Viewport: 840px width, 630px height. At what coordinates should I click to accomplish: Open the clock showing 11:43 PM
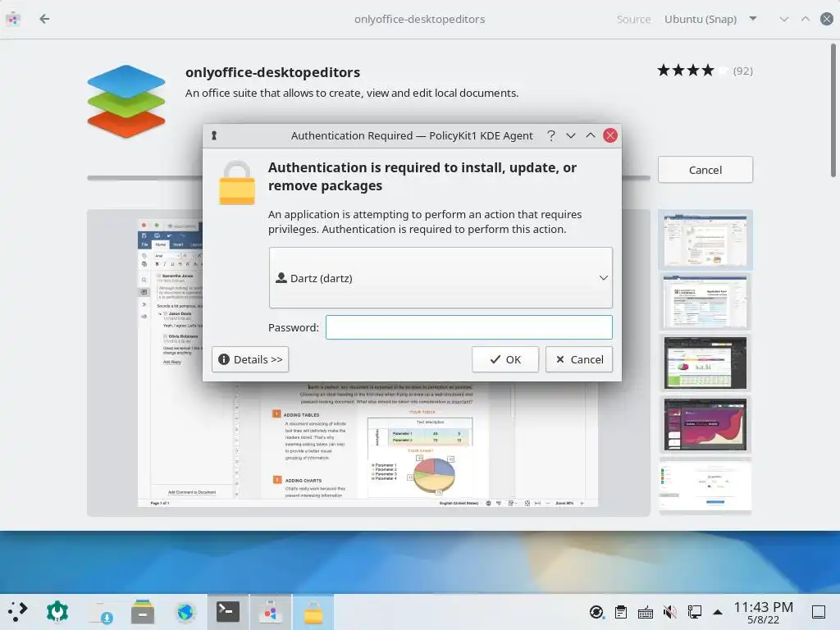[764, 612]
